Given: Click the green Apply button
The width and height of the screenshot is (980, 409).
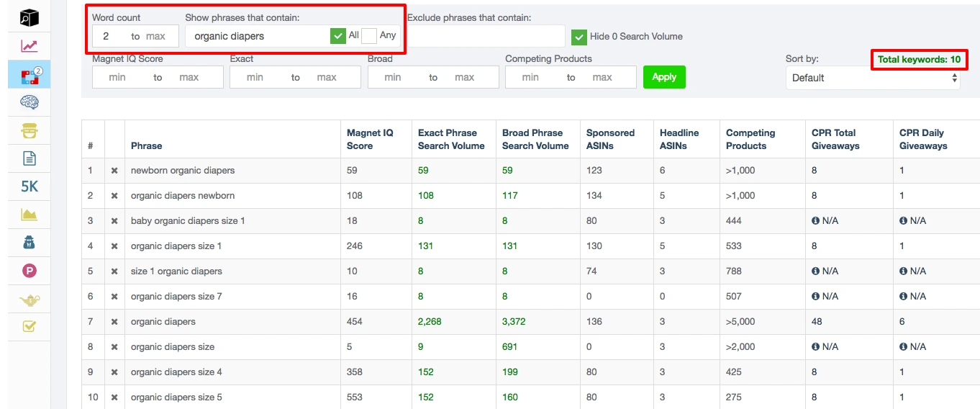Looking at the screenshot, I should 664,77.
